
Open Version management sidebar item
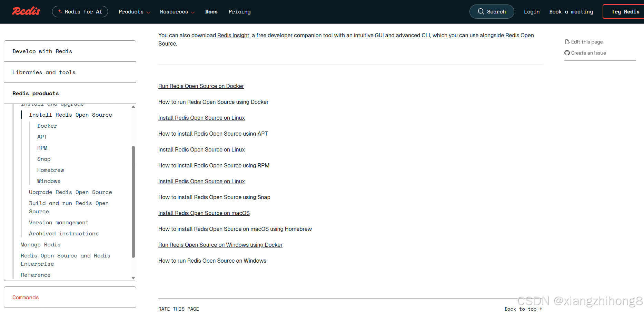pos(59,223)
